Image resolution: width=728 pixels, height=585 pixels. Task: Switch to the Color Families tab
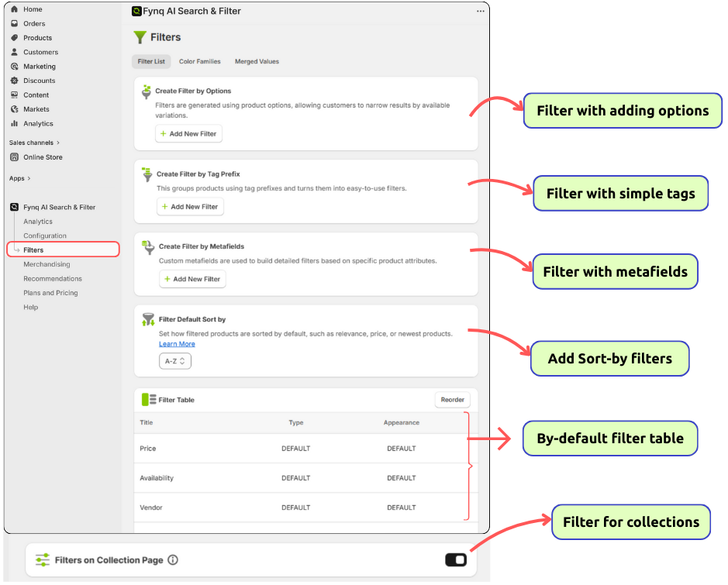(x=200, y=61)
